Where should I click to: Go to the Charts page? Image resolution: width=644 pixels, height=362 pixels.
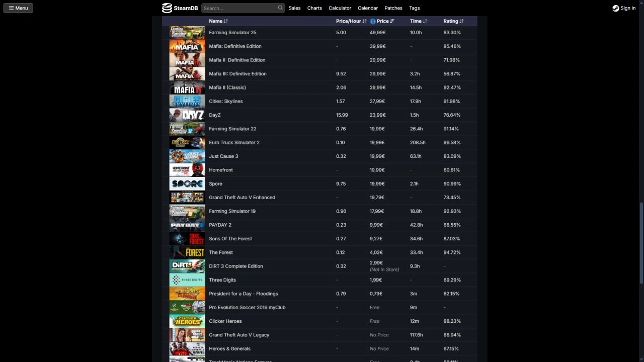coord(314,8)
